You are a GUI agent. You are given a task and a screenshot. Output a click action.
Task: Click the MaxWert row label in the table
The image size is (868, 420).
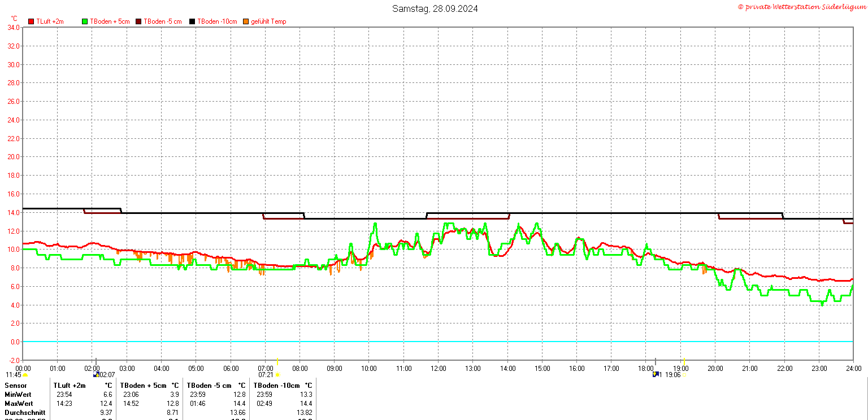click(19, 404)
